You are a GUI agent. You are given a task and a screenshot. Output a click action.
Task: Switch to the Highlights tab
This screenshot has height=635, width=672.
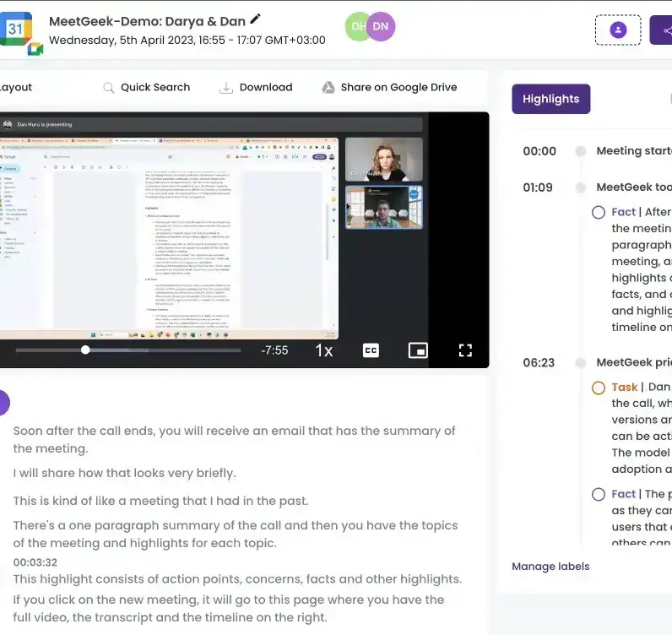click(550, 99)
